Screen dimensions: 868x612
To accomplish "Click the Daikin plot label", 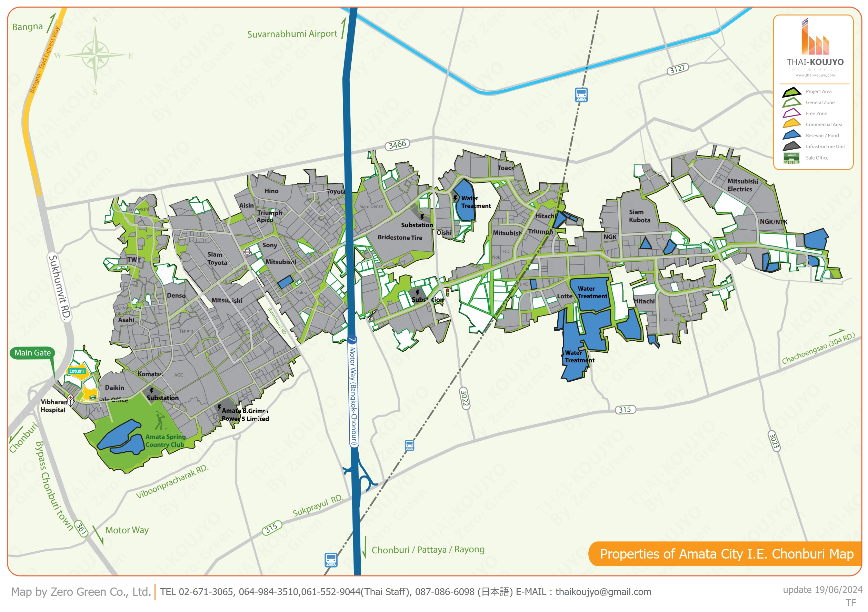I will 114,388.
